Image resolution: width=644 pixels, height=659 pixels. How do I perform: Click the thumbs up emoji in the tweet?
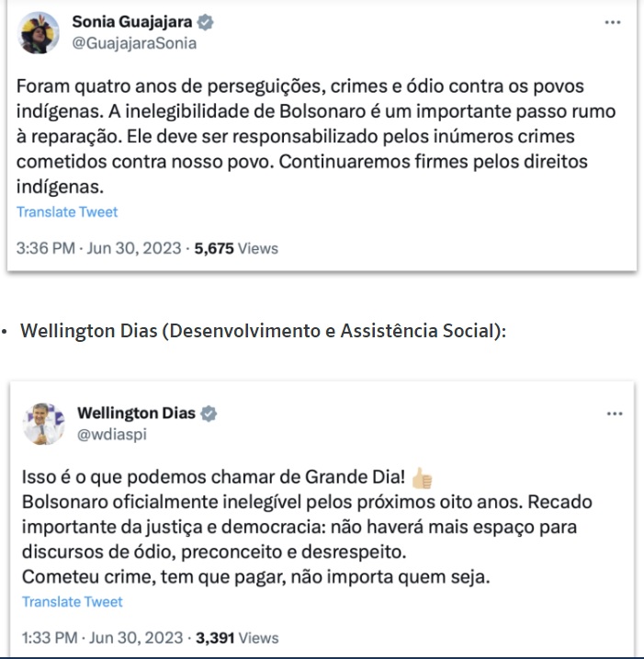[x=422, y=478]
